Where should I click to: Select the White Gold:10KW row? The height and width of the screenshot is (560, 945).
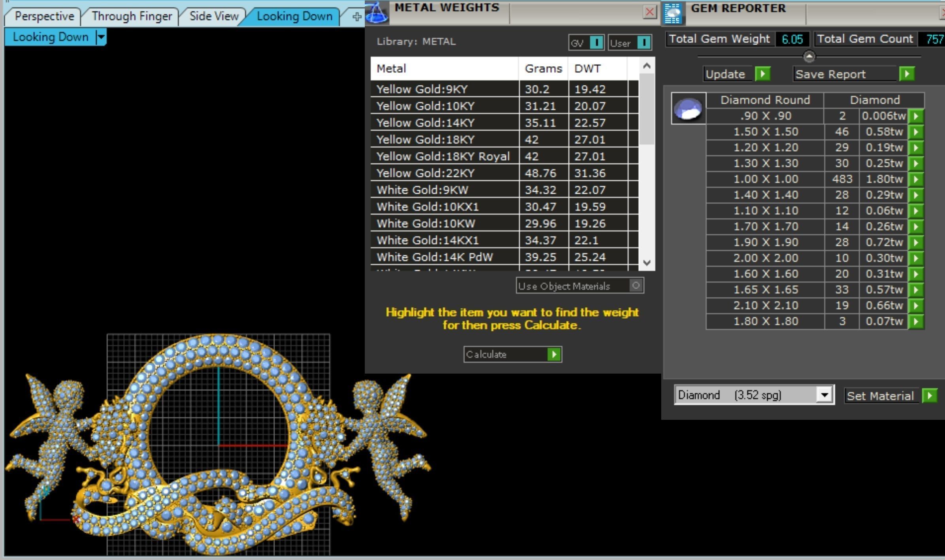point(504,224)
